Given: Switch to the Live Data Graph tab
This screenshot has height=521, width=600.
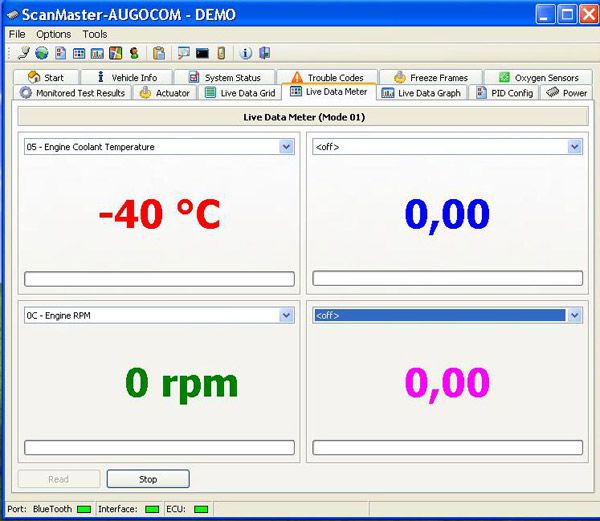Looking at the screenshot, I should [421, 93].
